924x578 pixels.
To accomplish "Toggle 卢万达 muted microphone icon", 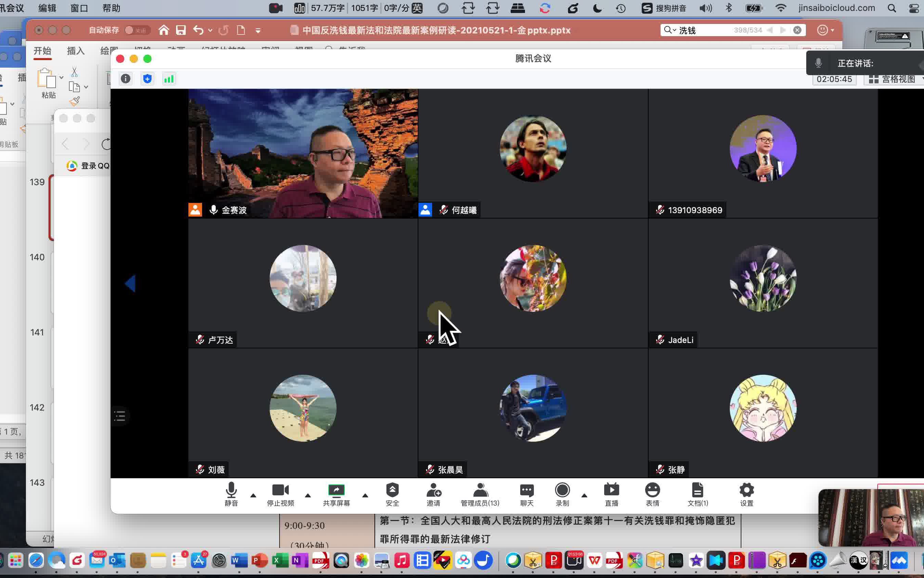I will 200,340.
